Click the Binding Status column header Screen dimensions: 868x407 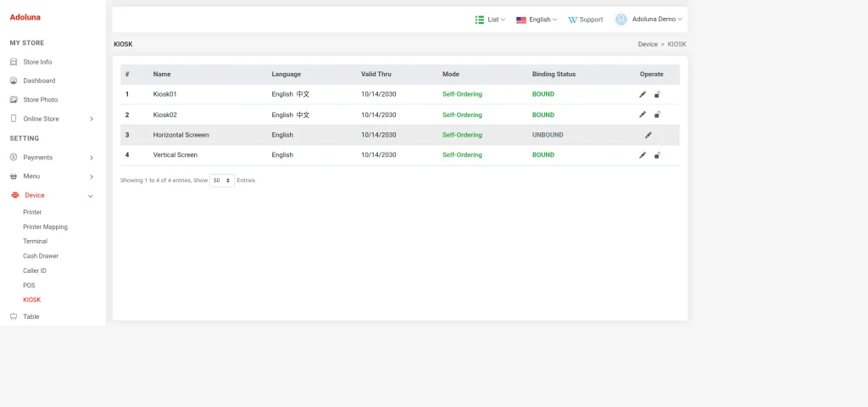(x=554, y=75)
